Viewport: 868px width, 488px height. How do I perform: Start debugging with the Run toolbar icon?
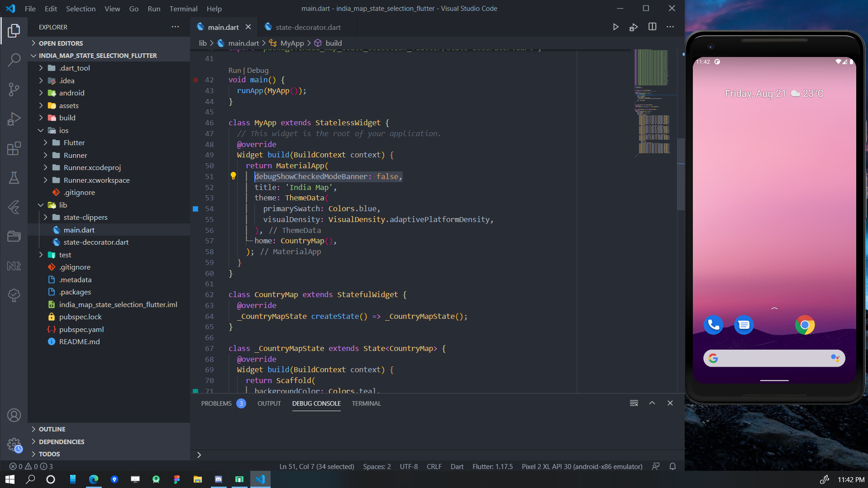pos(615,27)
